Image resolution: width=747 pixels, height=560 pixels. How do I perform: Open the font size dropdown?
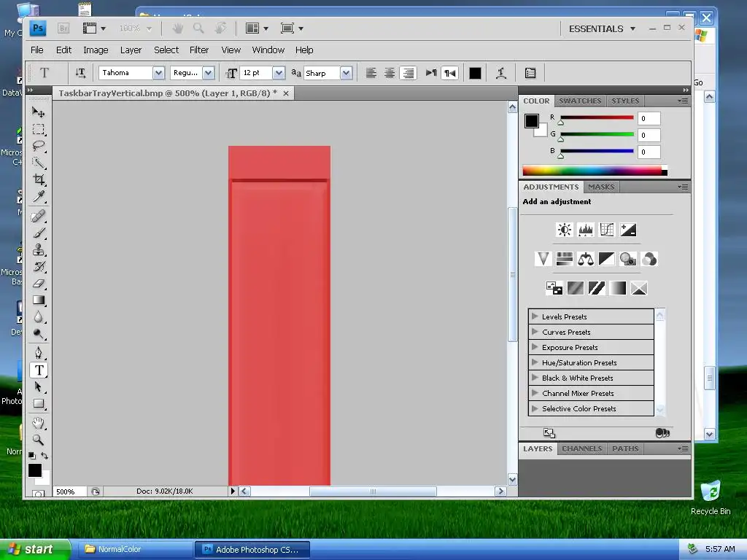pyautogui.click(x=279, y=73)
